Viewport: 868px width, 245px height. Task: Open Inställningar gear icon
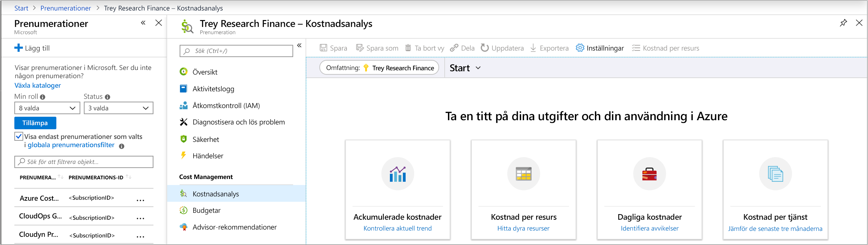(x=580, y=48)
